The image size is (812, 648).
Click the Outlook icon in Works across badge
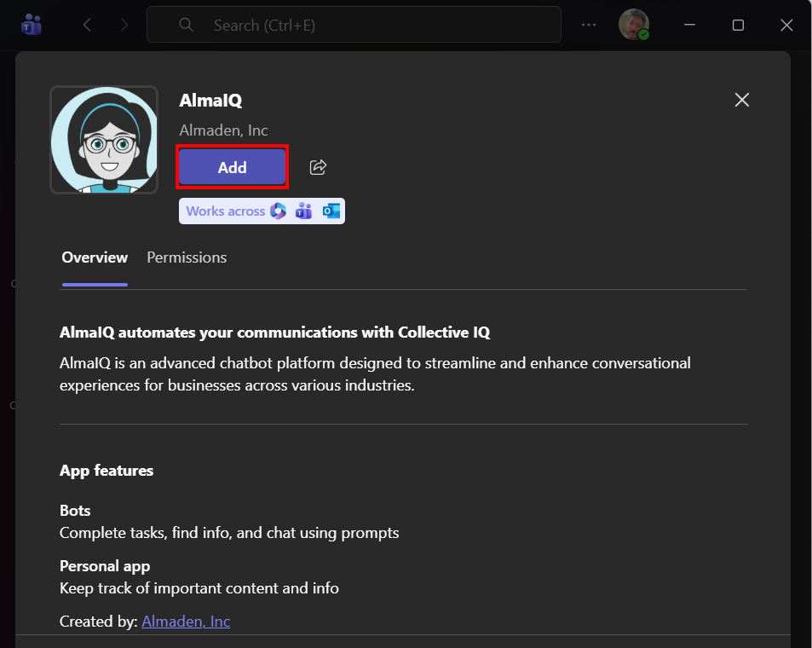tap(331, 210)
